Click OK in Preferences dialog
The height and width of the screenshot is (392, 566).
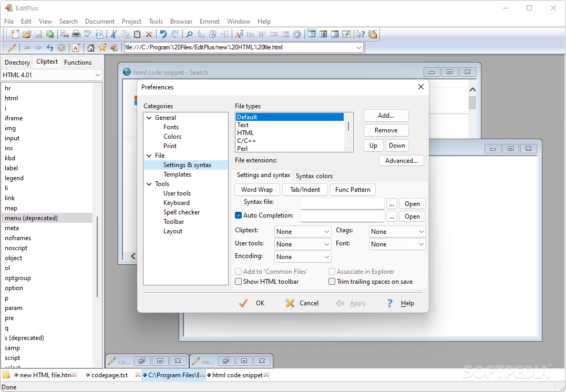coord(252,303)
